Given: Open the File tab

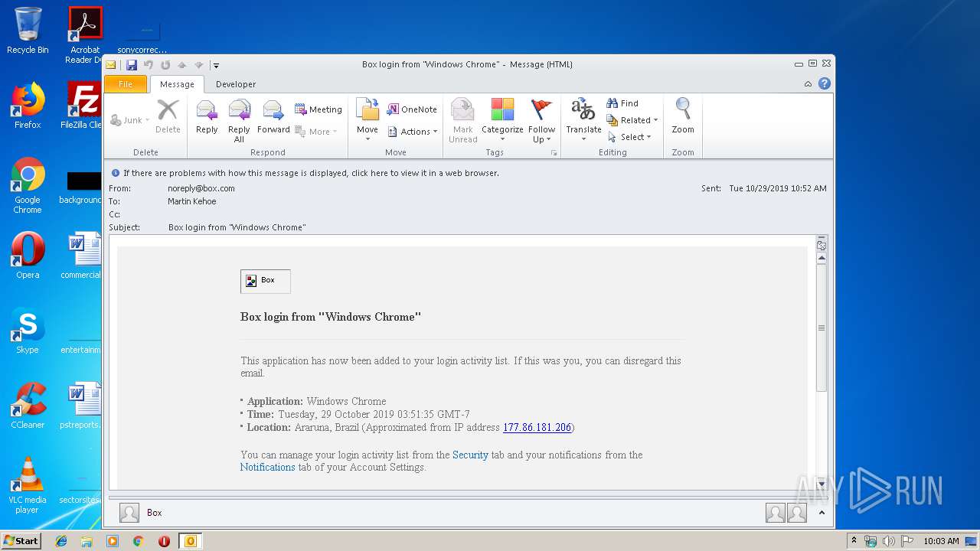Looking at the screenshot, I should tap(126, 84).
